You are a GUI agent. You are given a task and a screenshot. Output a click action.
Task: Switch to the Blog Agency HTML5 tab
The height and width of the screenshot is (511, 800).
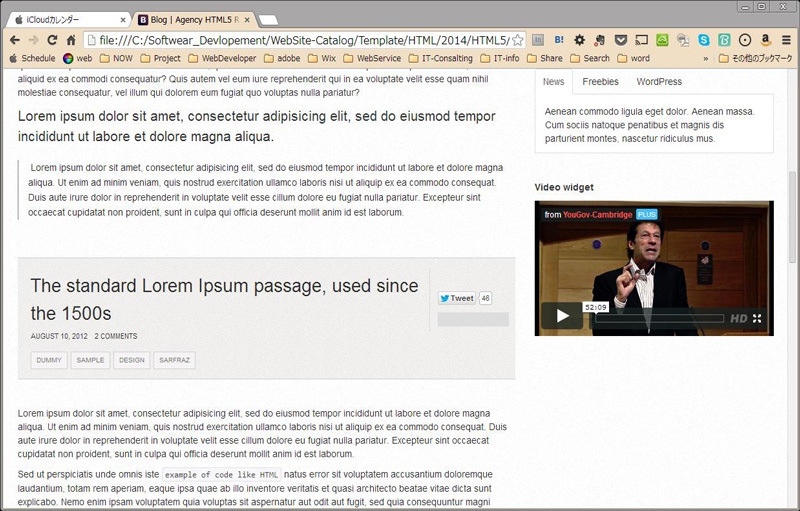[194, 20]
